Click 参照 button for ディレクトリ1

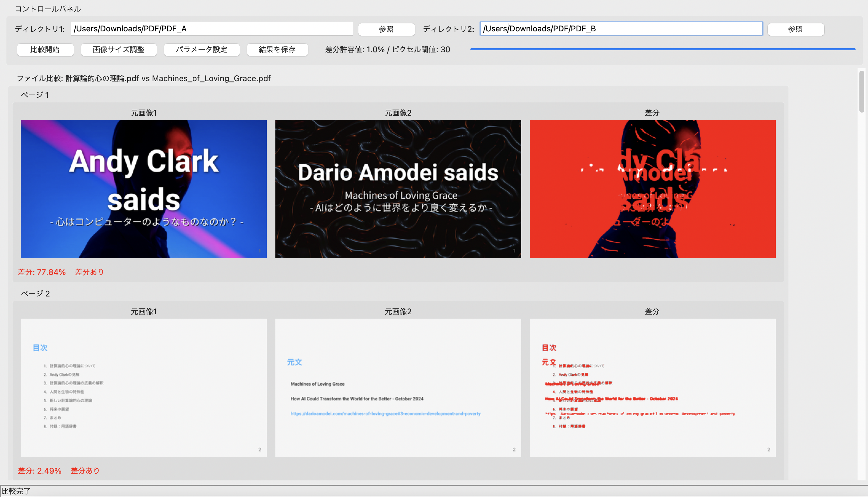[386, 29]
